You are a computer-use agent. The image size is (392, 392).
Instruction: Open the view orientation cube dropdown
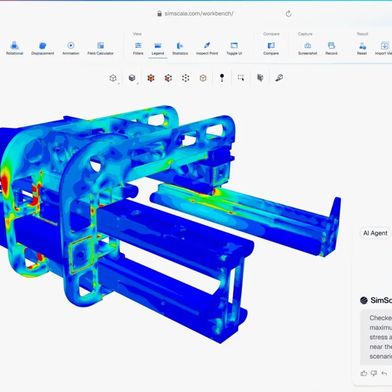tap(113, 78)
